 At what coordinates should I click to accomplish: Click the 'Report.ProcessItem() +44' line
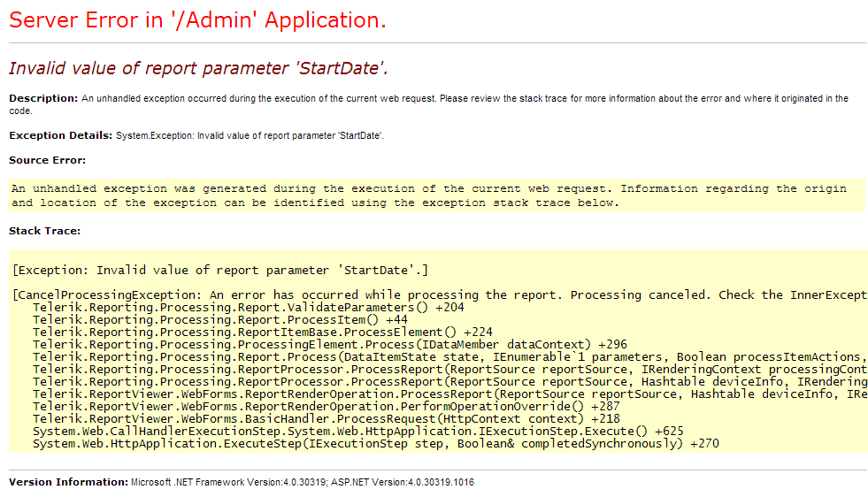coord(220,319)
